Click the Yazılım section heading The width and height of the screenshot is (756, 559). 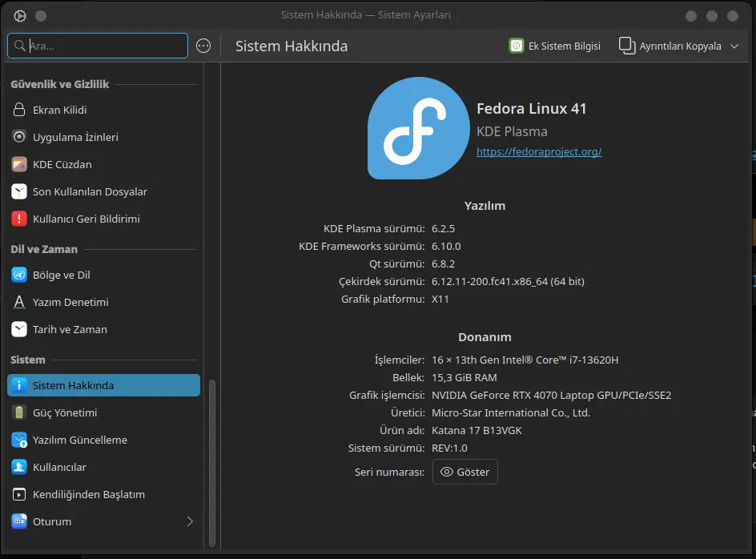[x=485, y=206]
